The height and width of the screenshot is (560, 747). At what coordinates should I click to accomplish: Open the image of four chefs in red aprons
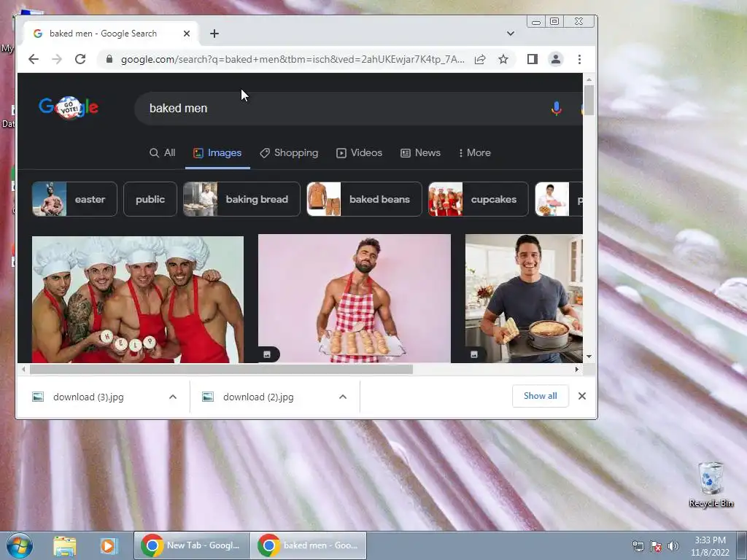click(138, 300)
